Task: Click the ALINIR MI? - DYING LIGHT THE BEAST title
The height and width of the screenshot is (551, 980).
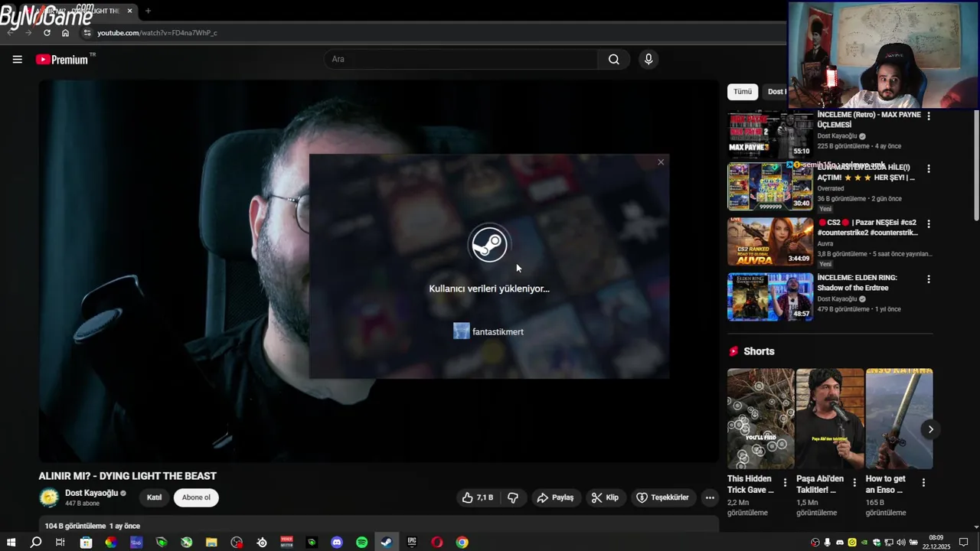Action: 128,476
